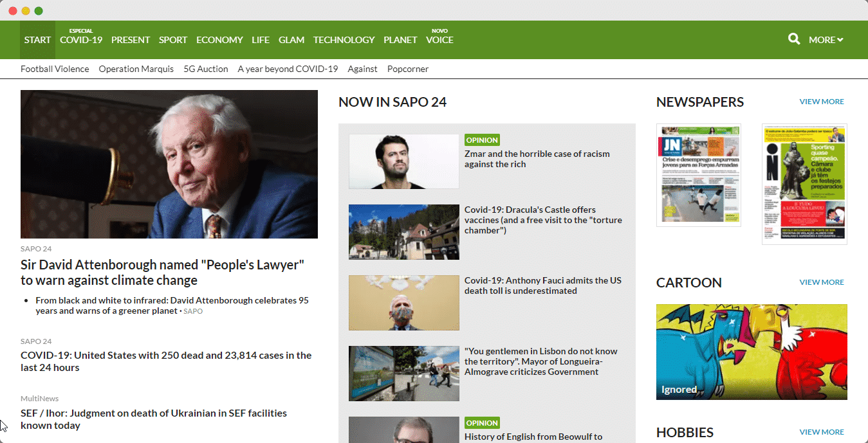Open the Anthony Fauci photo thumbnail
Viewport: 868px width, 443px height.
[404, 303]
